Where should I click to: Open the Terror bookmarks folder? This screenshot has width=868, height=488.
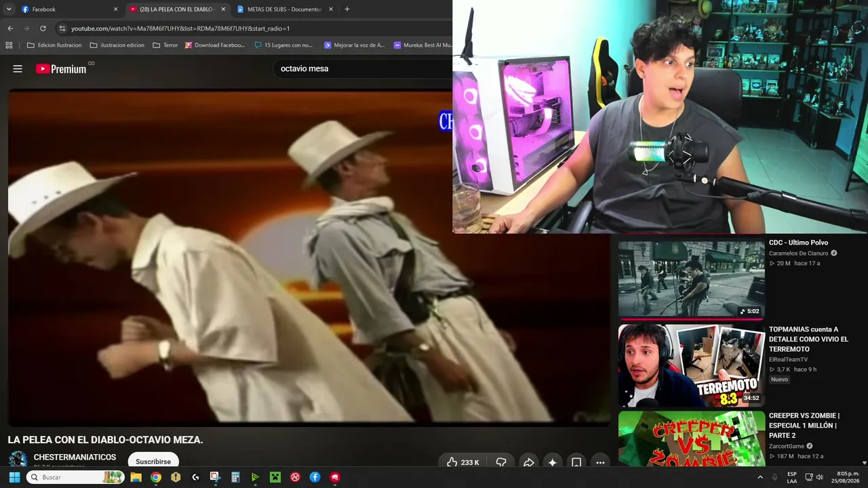(x=165, y=45)
